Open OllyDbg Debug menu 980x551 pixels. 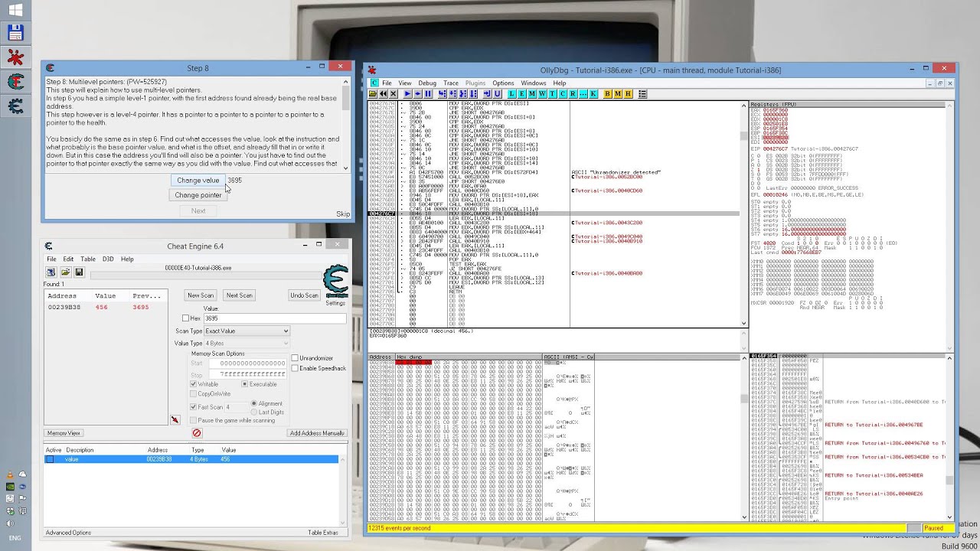pyautogui.click(x=427, y=83)
